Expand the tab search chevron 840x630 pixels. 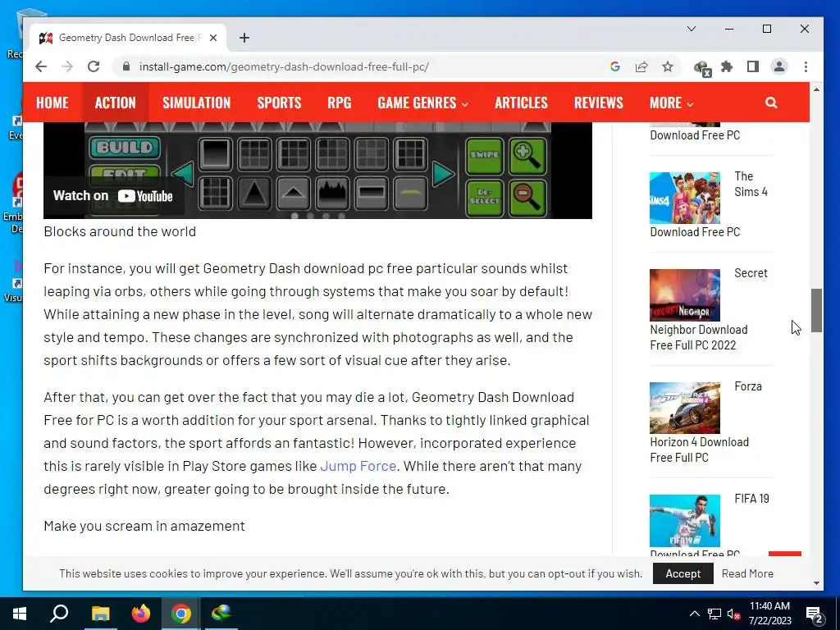pos(692,29)
